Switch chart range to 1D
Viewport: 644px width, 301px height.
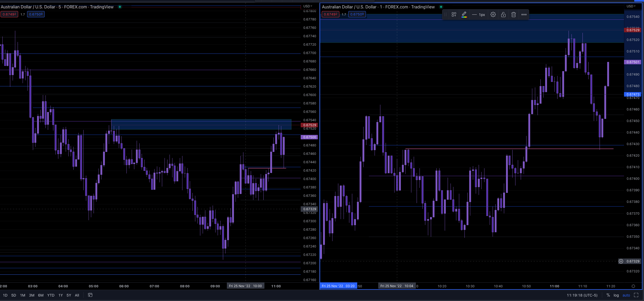click(5, 295)
